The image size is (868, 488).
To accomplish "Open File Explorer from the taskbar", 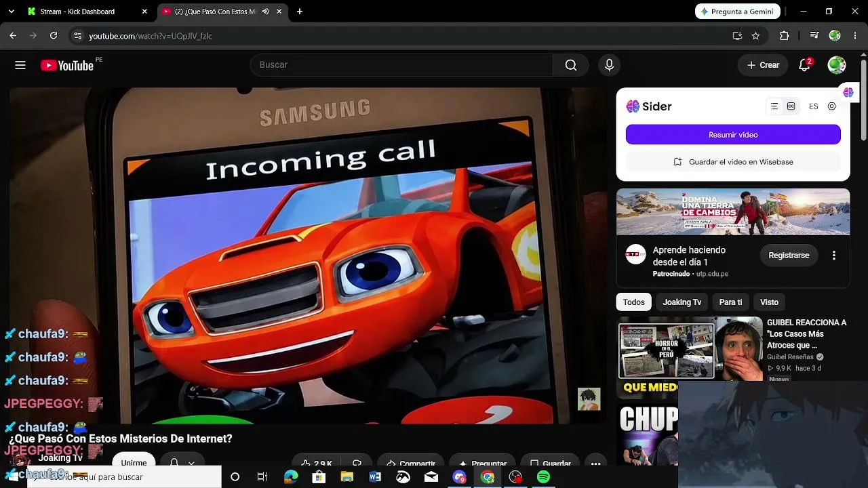I will (x=347, y=477).
